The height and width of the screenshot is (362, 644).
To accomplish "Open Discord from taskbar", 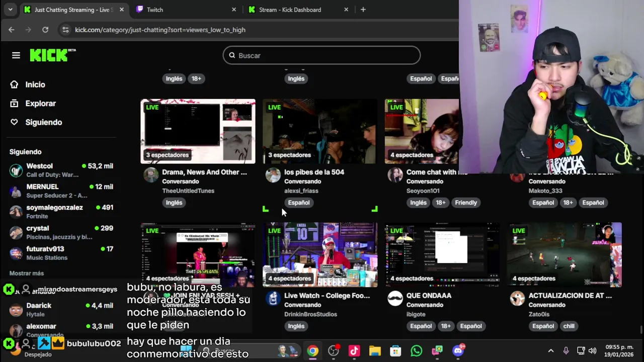I will (458, 351).
